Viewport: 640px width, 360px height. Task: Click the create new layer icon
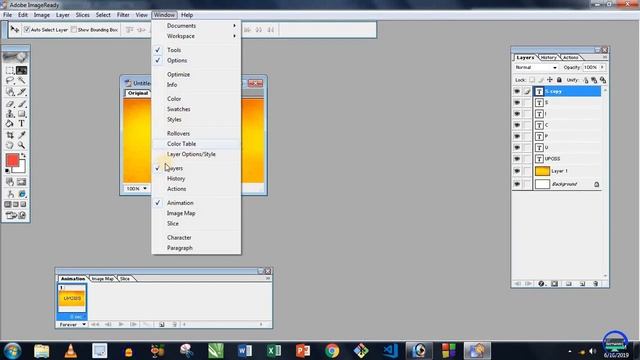tap(582, 284)
